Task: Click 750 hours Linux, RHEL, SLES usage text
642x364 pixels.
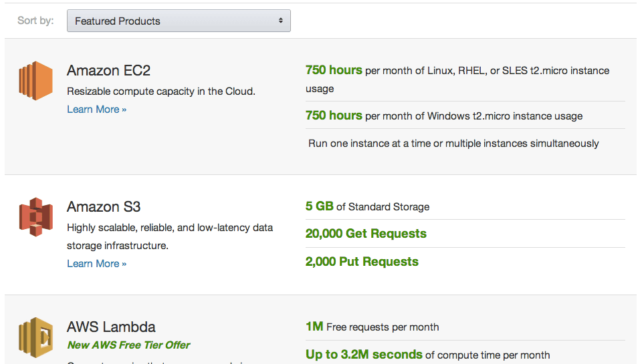Action: pos(457,79)
